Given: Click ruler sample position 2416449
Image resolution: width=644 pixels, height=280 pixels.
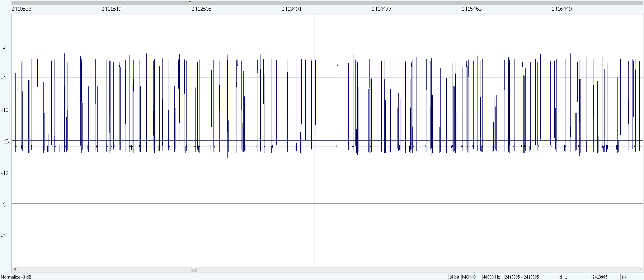Looking at the screenshot, I should pyautogui.click(x=562, y=9).
